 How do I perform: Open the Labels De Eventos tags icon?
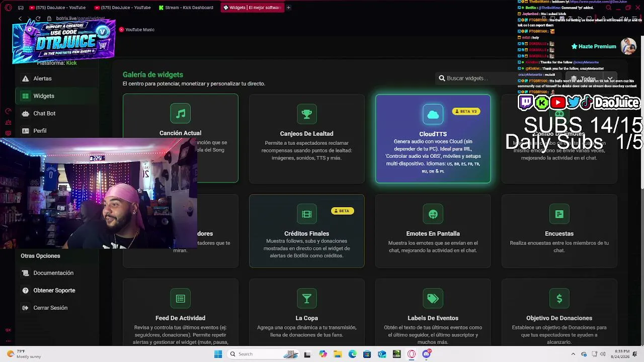pos(433,299)
